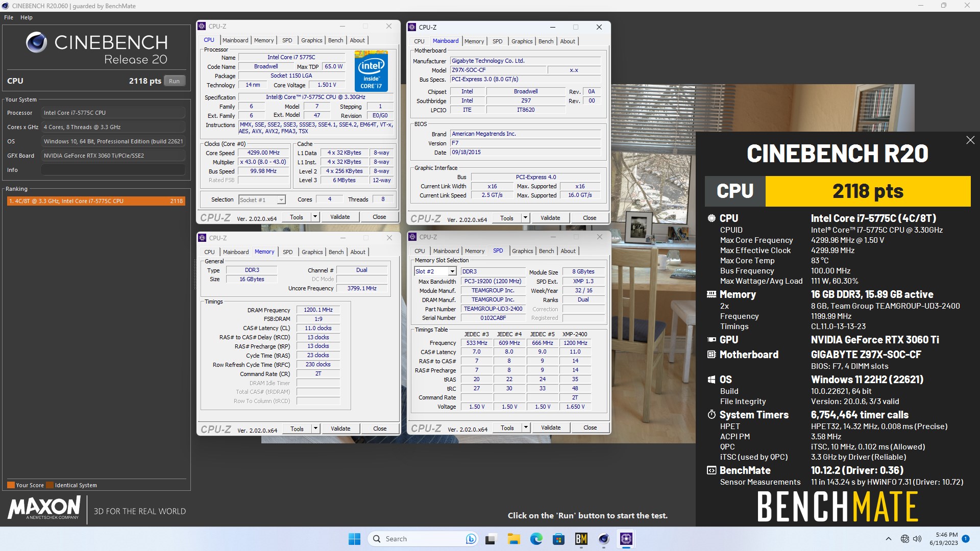This screenshot has width=980, height=551.
Task: Click the Identical System legend swatch
Action: (x=50, y=485)
